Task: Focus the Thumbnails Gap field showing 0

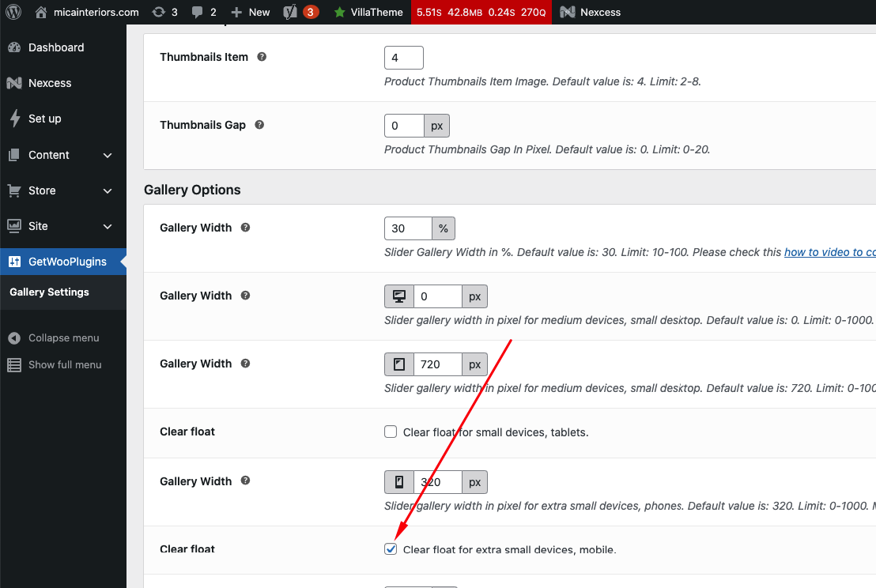Action: click(x=405, y=126)
